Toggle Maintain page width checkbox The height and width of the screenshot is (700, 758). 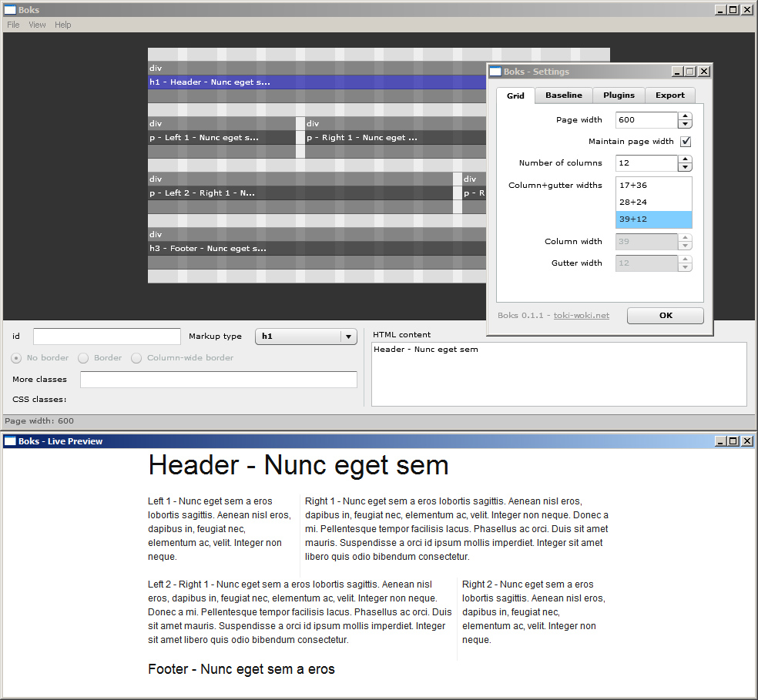(x=686, y=142)
